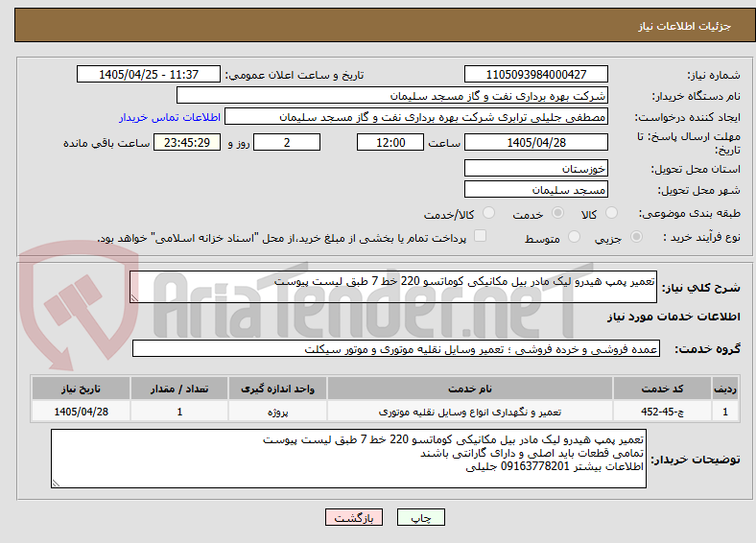Click the جزئیات اطلاعات نیاز page header
The image size is (756, 543).
tap(685, 26)
